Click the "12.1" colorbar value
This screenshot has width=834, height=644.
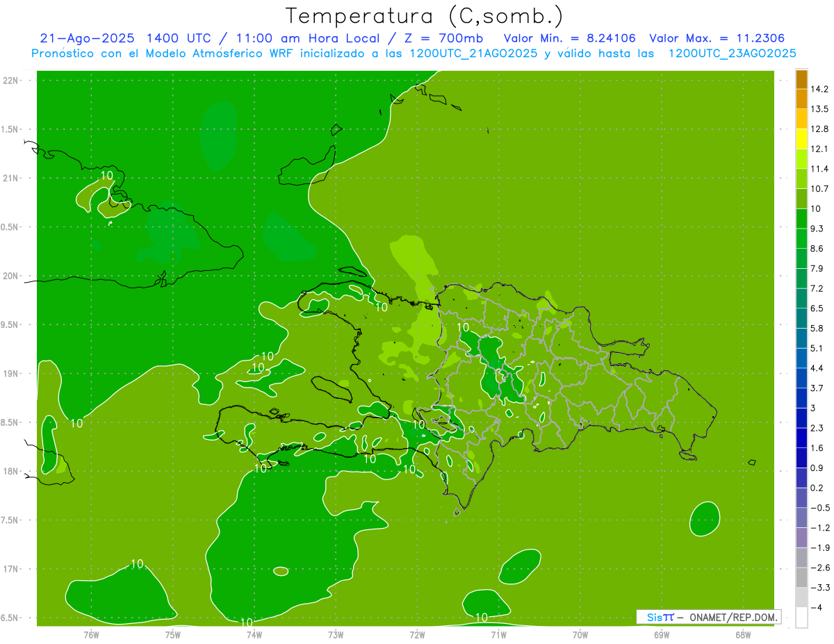pyautogui.click(x=819, y=149)
